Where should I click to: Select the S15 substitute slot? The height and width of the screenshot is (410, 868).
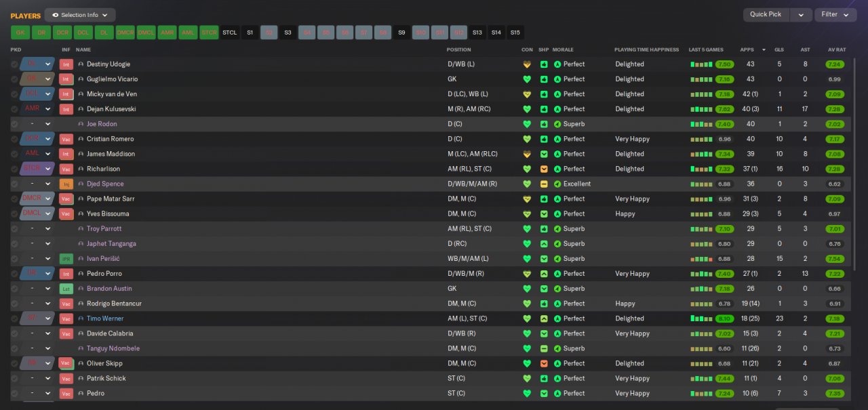click(x=515, y=33)
